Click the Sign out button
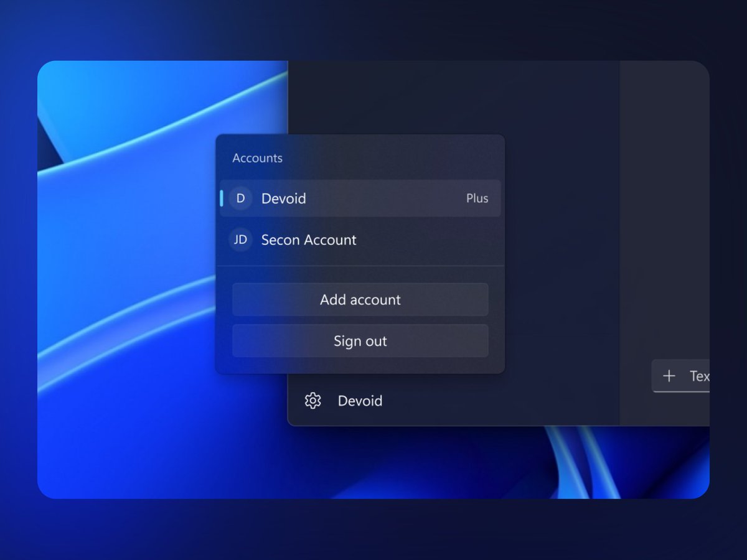 [360, 341]
